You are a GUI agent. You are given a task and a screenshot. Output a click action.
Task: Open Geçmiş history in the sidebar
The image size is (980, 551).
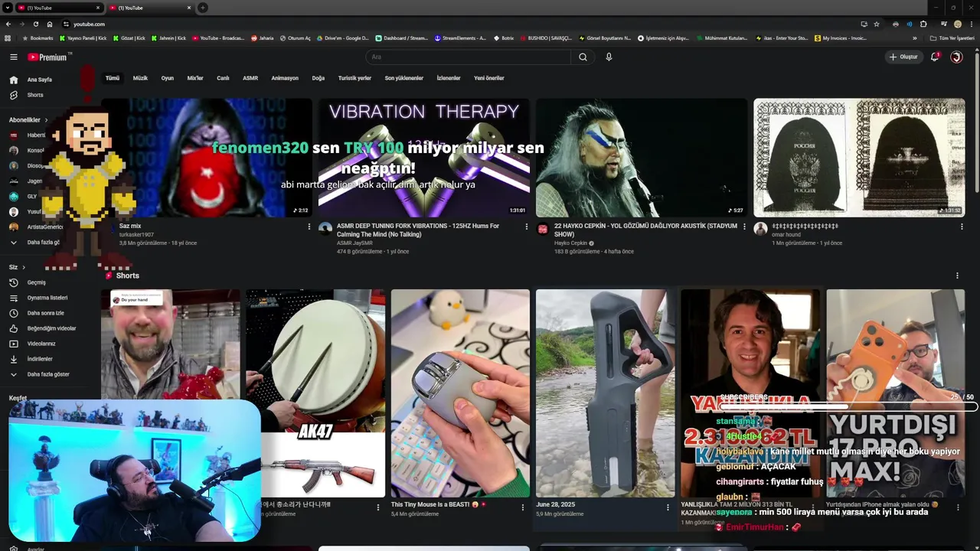point(37,282)
